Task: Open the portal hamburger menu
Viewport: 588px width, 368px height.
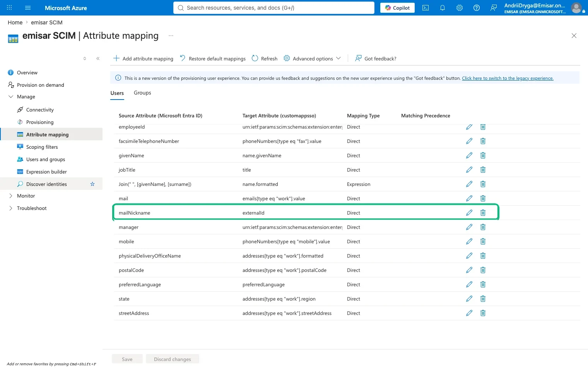Action: click(28, 8)
